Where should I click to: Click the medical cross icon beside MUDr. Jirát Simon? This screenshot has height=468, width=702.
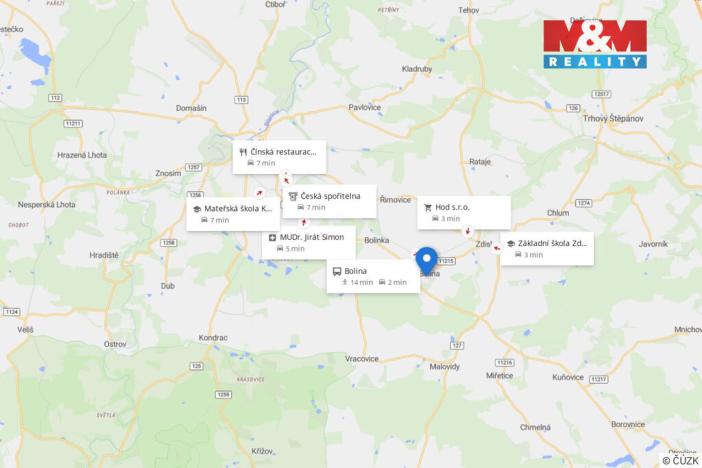[272, 237]
